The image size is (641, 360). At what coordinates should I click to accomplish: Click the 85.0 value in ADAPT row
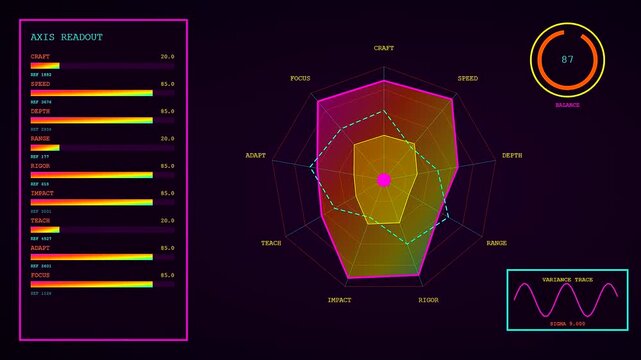167,248
